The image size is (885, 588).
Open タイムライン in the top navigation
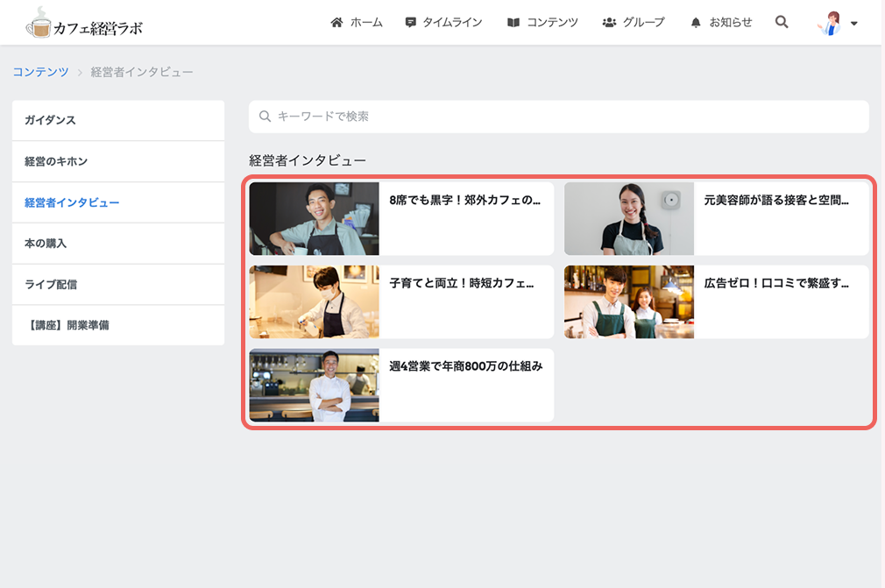(x=452, y=23)
